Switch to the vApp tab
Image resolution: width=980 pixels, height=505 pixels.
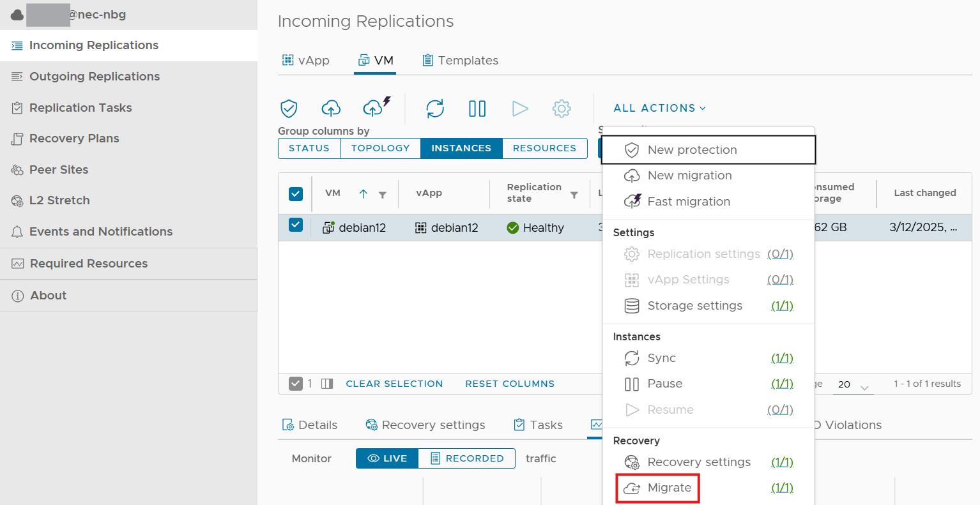(x=305, y=61)
